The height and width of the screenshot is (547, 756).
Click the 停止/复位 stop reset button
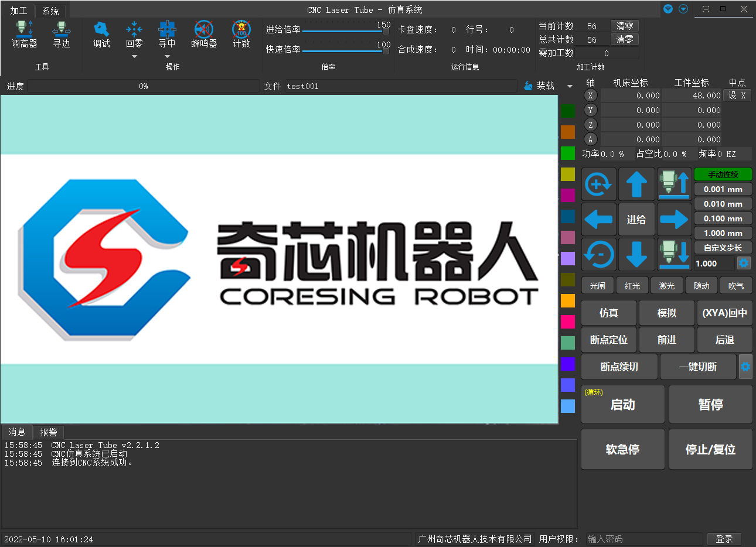(710, 449)
